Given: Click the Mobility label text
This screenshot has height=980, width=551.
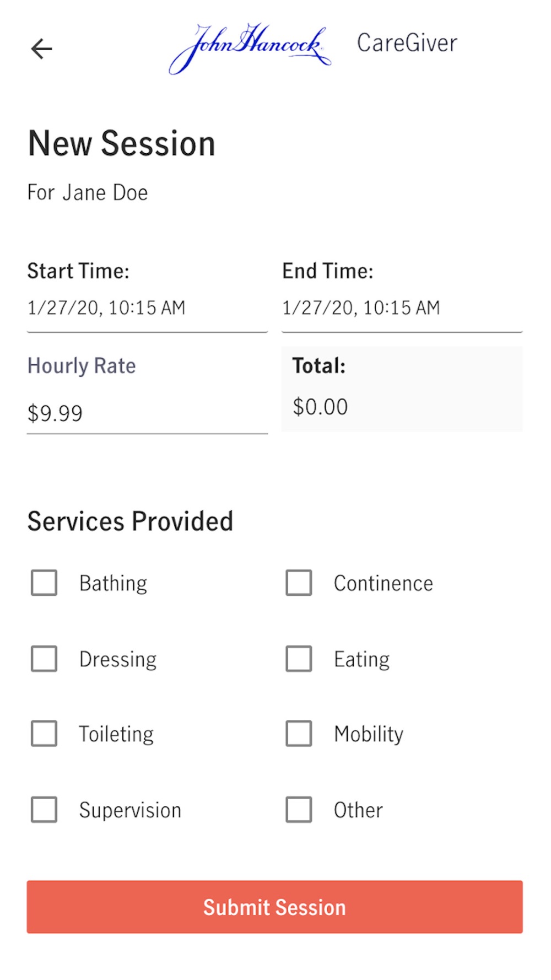Looking at the screenshot, I should coord(369,735).
